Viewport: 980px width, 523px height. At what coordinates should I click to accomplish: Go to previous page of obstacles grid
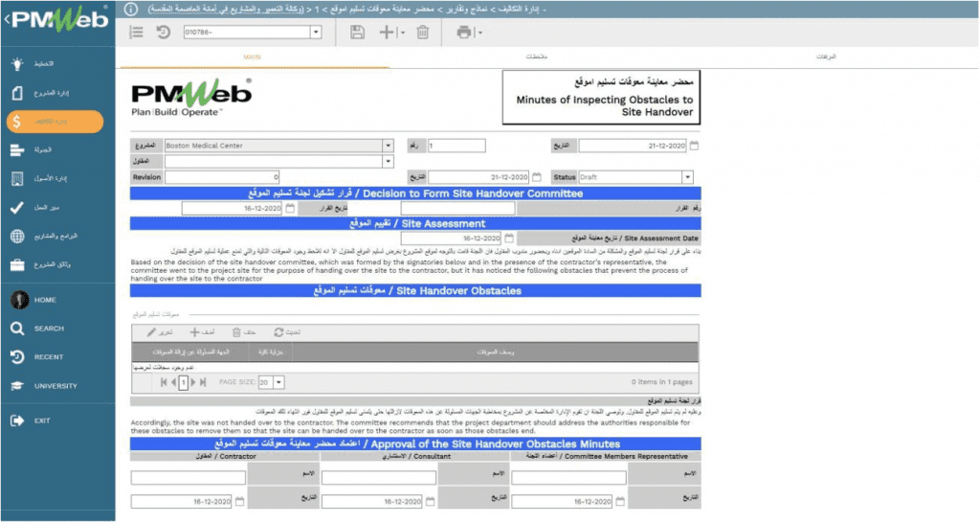click(174, 382)
